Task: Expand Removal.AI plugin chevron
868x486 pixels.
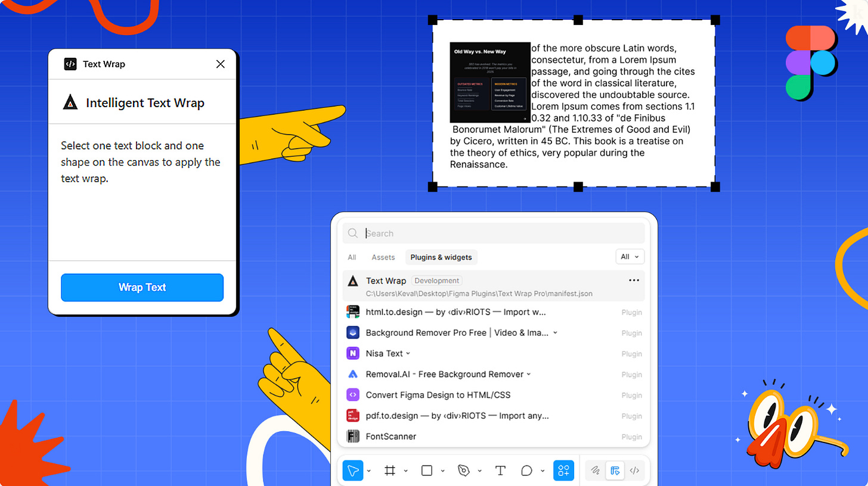Action: coord(529,374)
